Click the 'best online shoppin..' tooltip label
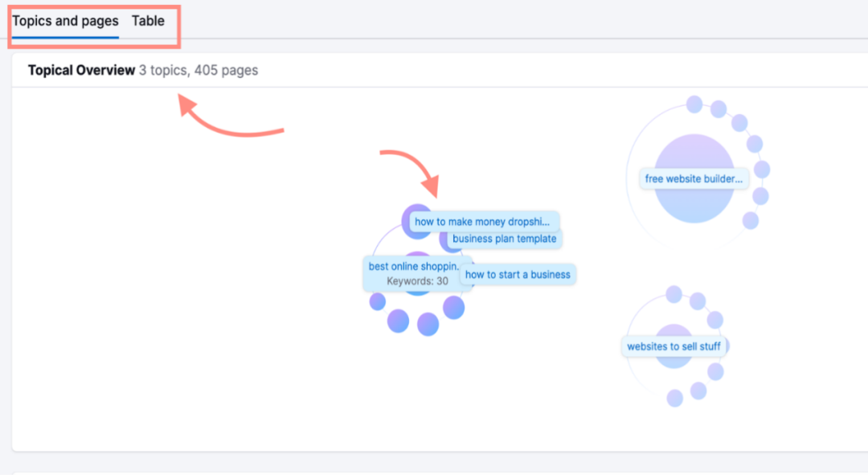868x475 pixels. click(x=414, y=266)
